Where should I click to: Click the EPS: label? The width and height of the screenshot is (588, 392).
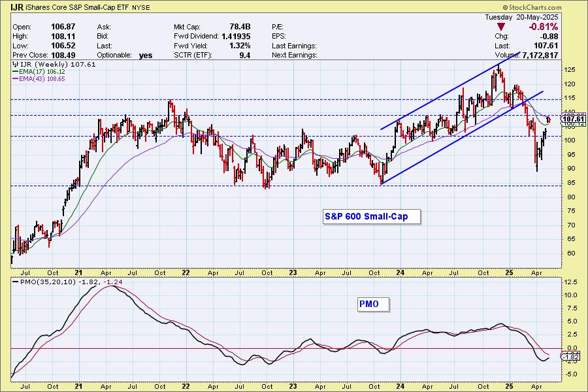point(278,37)
